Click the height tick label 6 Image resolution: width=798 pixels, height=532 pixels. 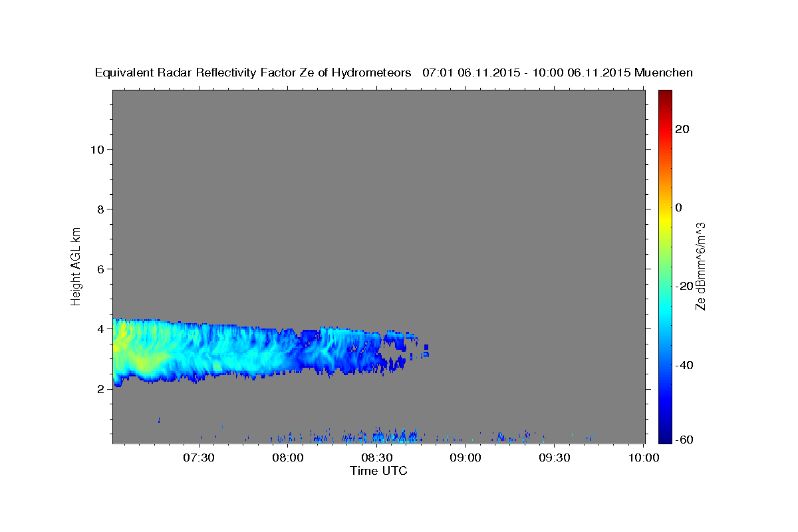pos(101,269)
